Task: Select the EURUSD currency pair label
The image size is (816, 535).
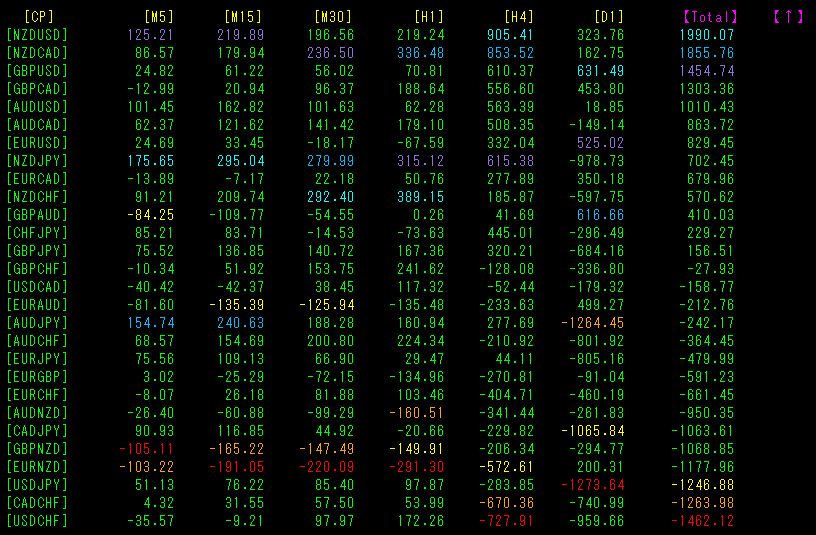Action: [x=37, y=143]
